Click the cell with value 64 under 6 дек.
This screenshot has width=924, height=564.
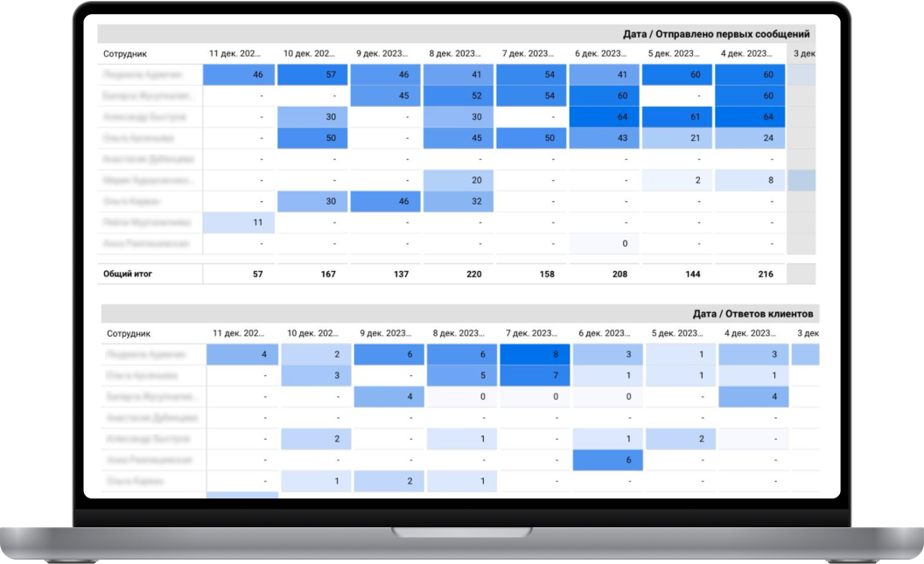point(604,116)
